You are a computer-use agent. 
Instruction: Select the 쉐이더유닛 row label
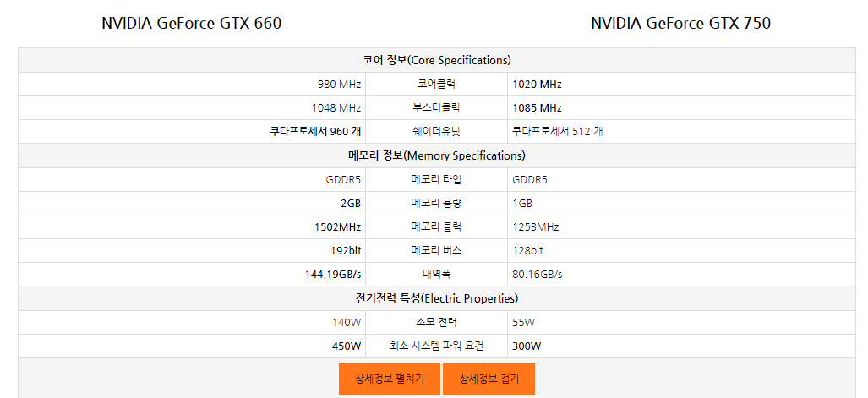(x=437, y=132)
